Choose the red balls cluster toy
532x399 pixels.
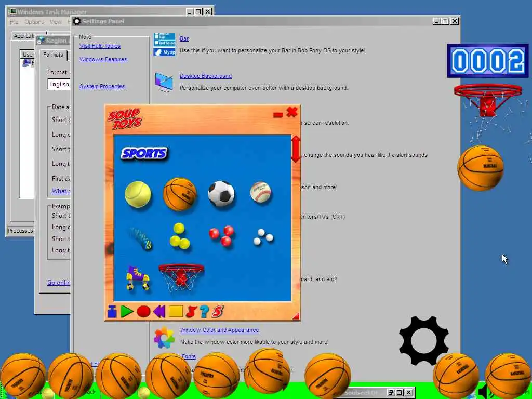[221, 235]
